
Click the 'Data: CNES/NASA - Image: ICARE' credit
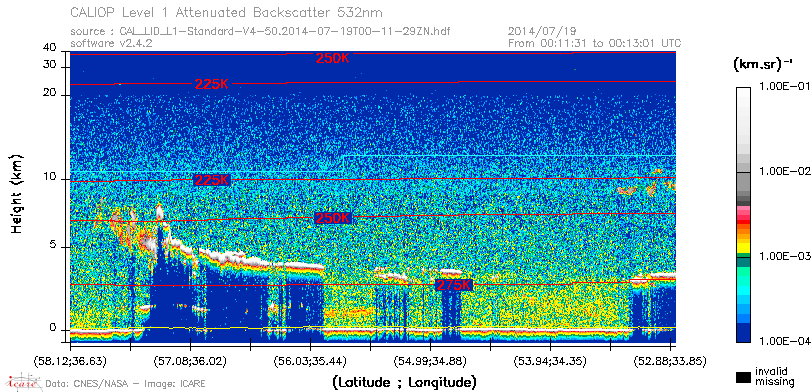pyautogui.click(x=125, y=384)
